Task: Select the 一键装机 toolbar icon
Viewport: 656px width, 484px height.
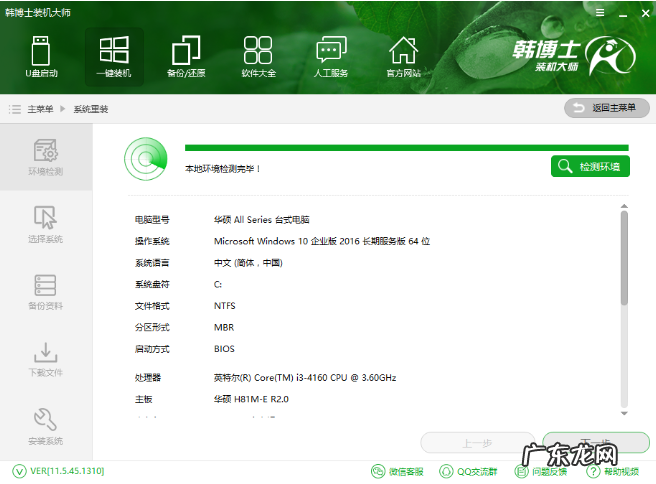Action: 114,57
